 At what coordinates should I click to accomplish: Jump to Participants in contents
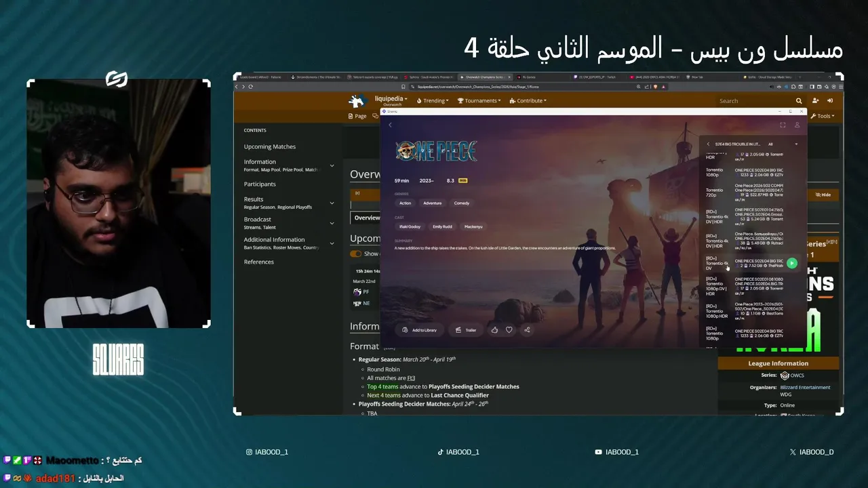click(260, 184)
